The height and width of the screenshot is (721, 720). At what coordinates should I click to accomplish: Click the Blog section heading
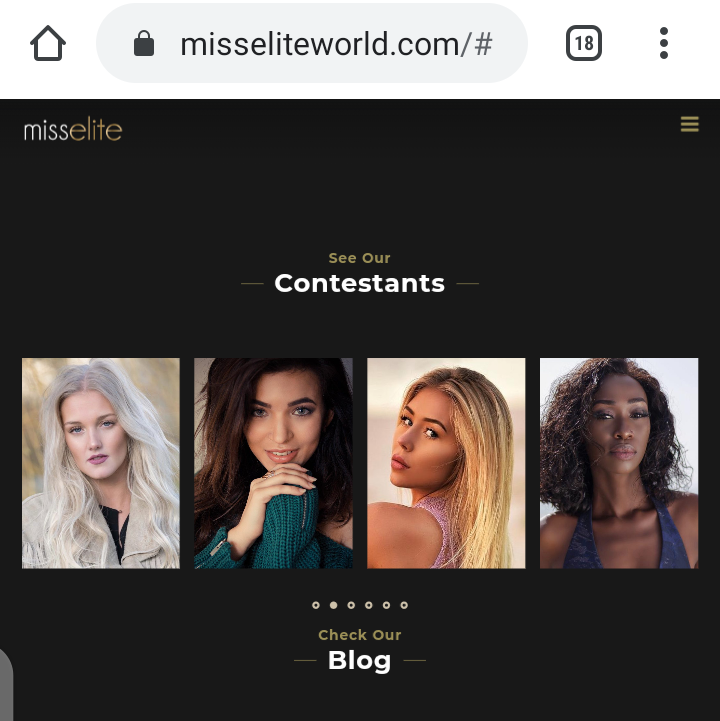[360, 660]
